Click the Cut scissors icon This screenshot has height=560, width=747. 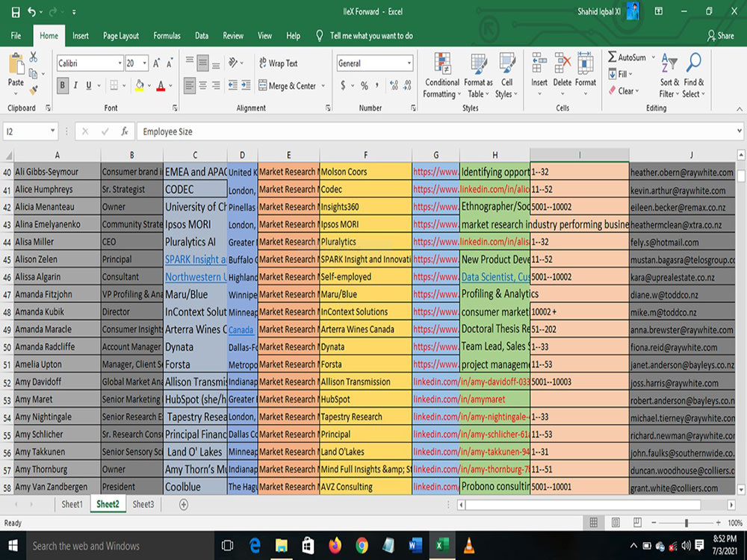(34, 57)
